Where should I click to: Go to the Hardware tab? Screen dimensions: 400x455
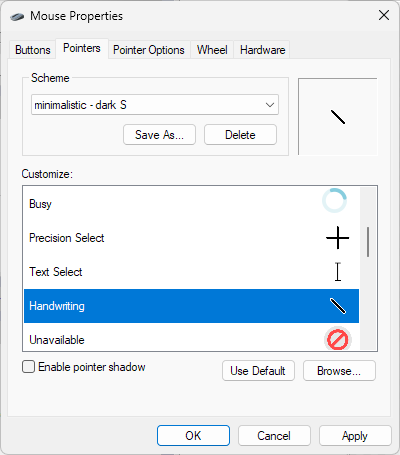pyautogui.click(x=262, y=50)
